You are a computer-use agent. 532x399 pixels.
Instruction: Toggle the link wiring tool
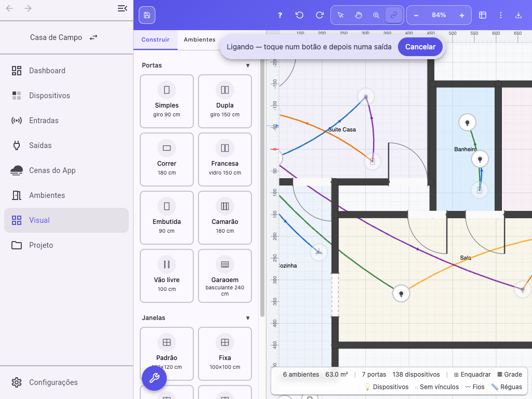tap(394, 15)
